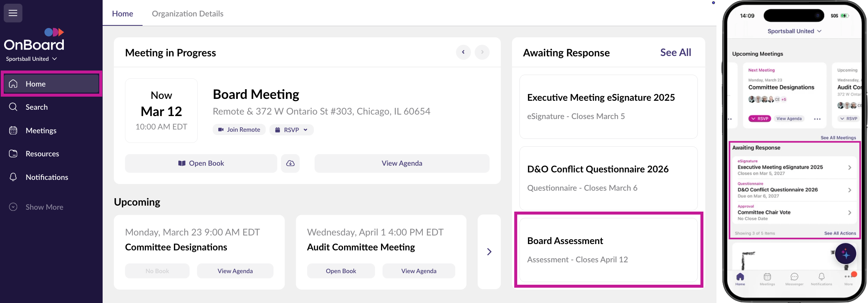Tap three-dot menu on Committee Designations card
Screen dimensions: 868x303
(817, 119)
